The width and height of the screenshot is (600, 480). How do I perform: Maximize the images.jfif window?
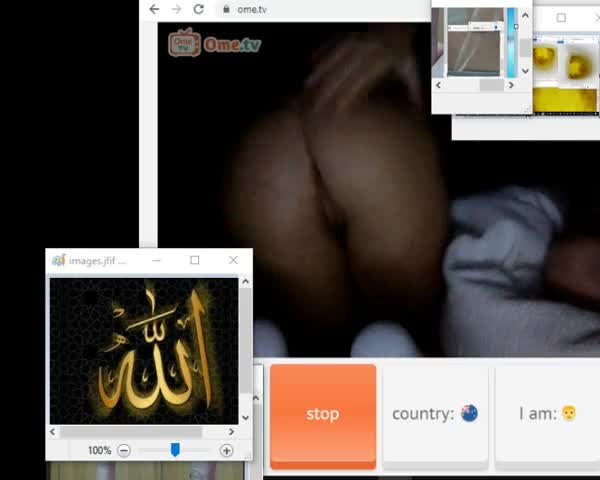pyautogui.click(x=195, y=260)
